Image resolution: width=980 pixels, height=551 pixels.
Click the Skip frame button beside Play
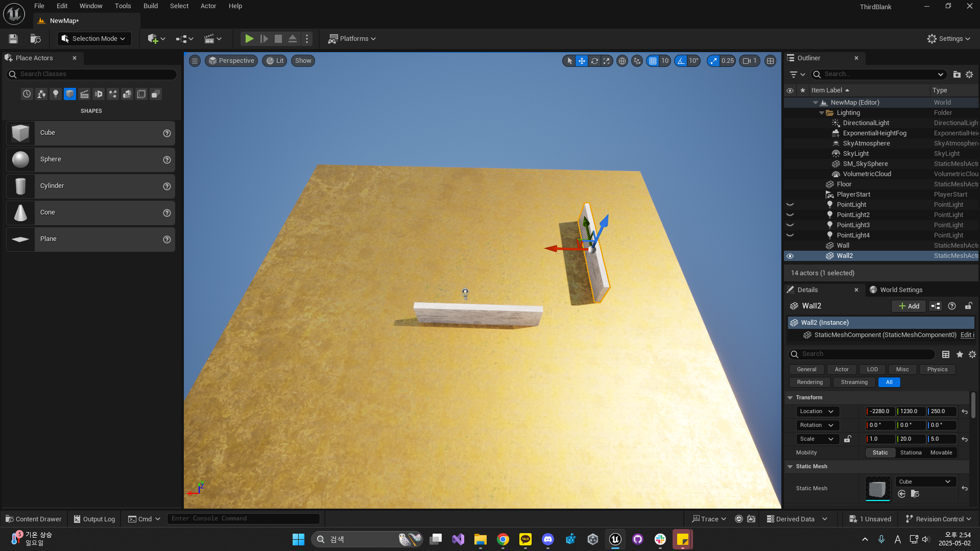tap(264, 39)
